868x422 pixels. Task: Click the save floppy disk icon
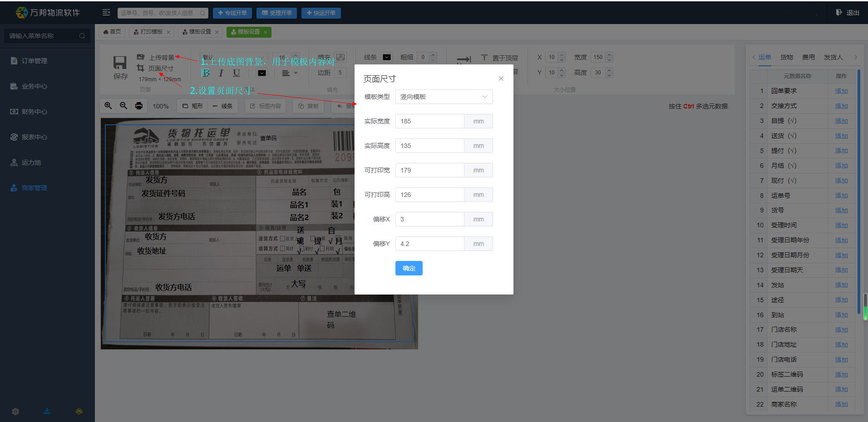click(120, 63)
